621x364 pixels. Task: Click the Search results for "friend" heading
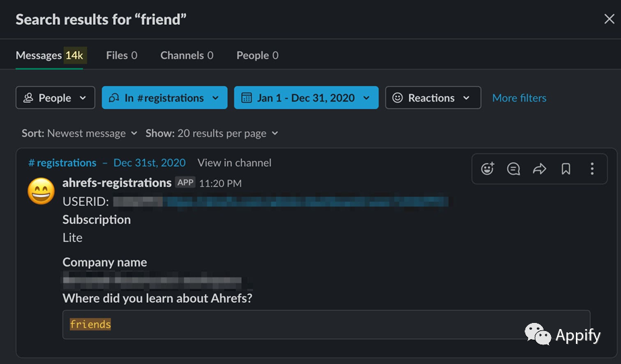click(x=101, y=19)
